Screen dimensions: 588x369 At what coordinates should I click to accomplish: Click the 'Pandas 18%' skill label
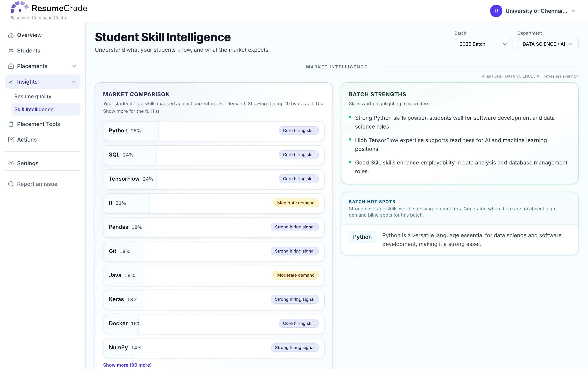pyautogui.click(x=125, y=227)
